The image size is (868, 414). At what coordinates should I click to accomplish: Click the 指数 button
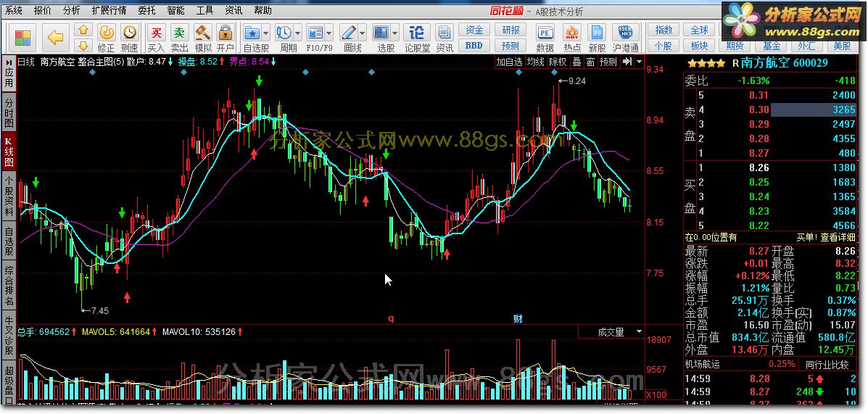[x=664, y=30]
